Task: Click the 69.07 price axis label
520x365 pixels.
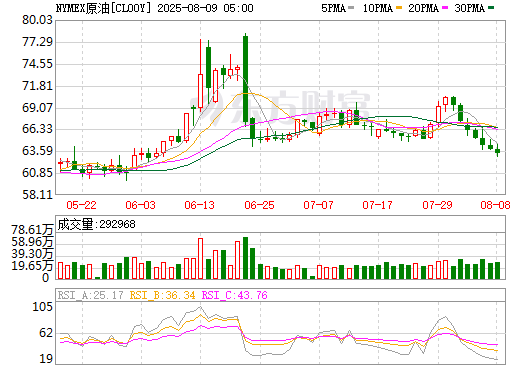Action: click(x=37, y=108)
